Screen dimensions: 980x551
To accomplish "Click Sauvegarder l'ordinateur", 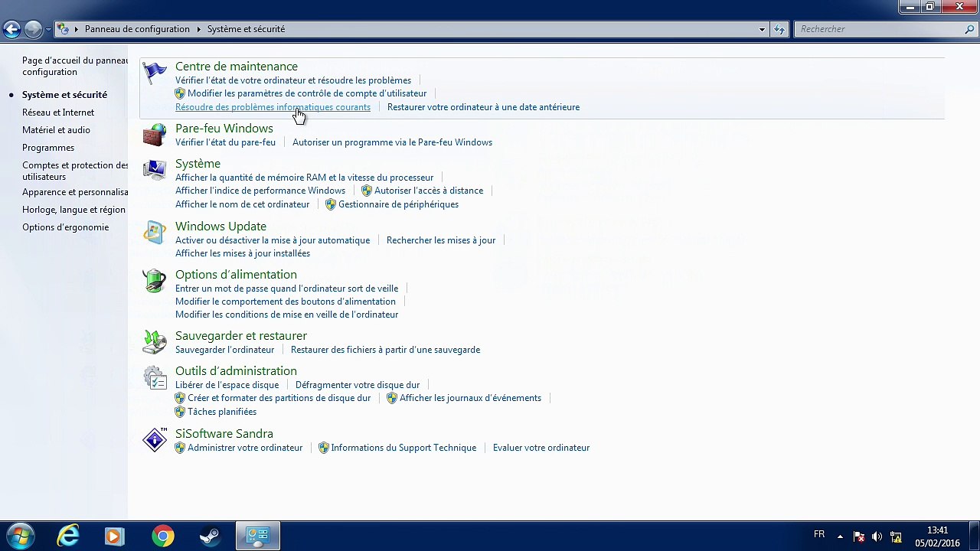I will click(x=224, y=350).
